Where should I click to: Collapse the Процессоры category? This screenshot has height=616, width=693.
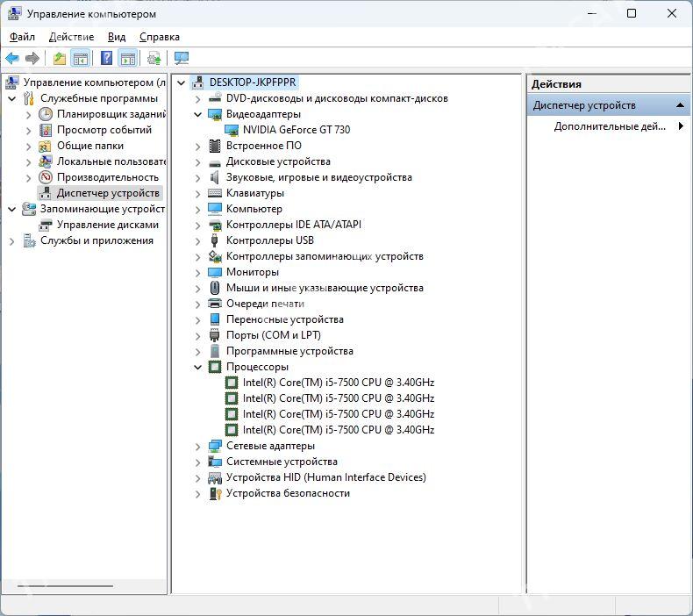point(197,367)
